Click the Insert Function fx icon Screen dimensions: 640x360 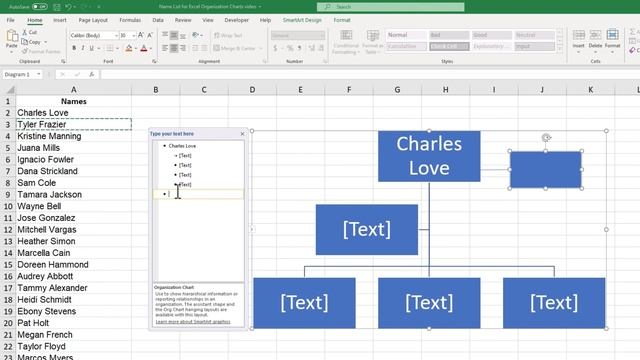(x=92, y=74)
